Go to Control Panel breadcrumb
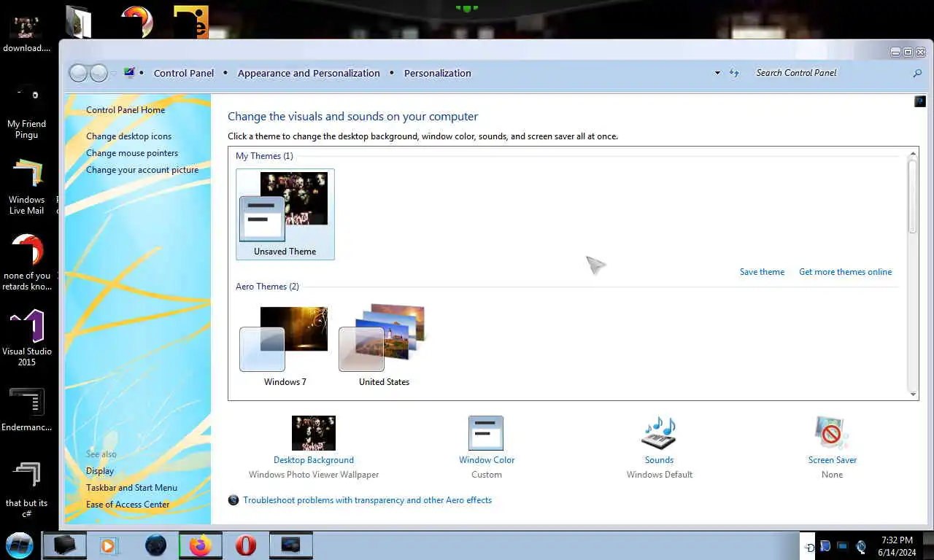Image resolution: width=934 pixels, height=560 pixels. click(x=184, y=73)
